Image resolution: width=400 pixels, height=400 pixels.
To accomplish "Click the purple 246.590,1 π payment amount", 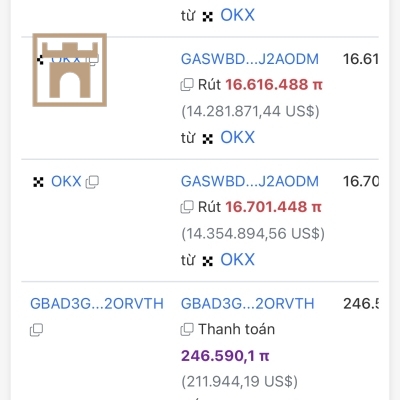I will click(x=225, y=356).
